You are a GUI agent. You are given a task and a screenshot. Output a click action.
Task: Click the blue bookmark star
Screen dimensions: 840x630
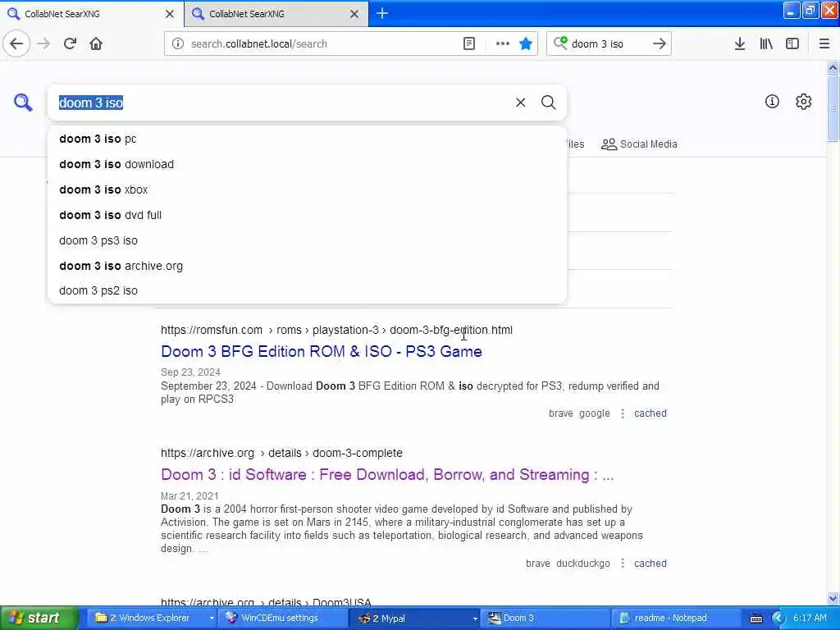[526, 44]
